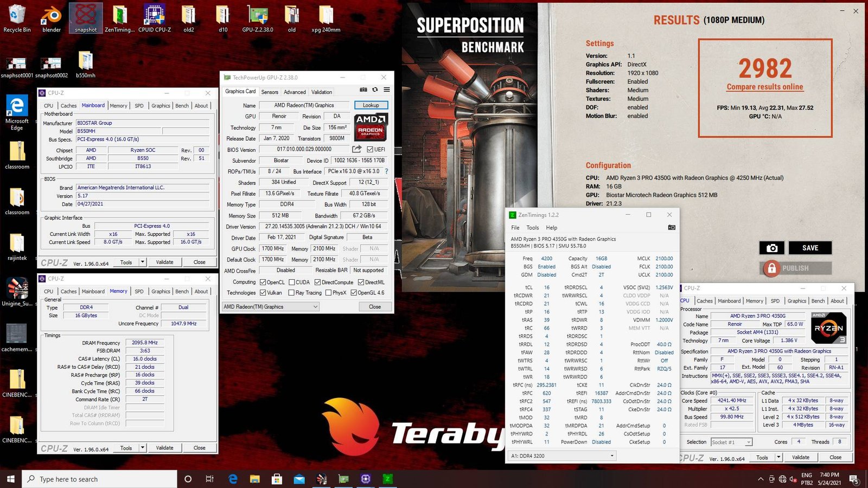This screenshot has width=868, height=488.
Task: Enable the Ray Tracing checkbox
Action: click(x=291, y=293)
